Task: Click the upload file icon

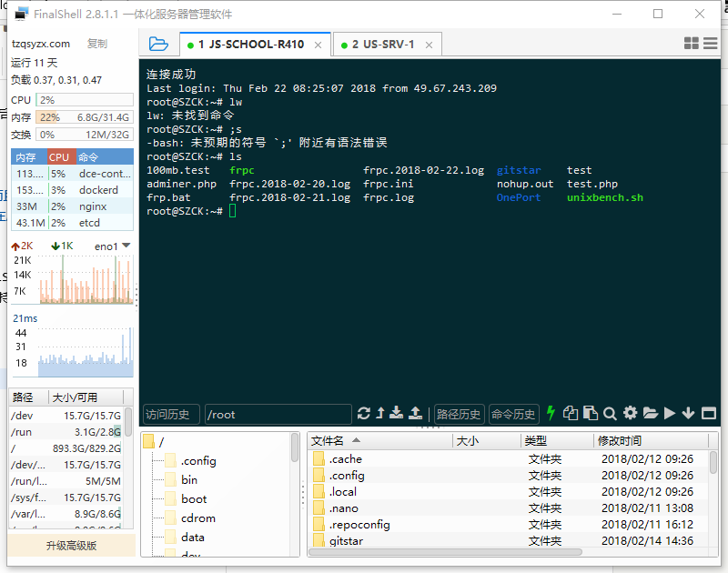Action: click(x=415, y=413)
